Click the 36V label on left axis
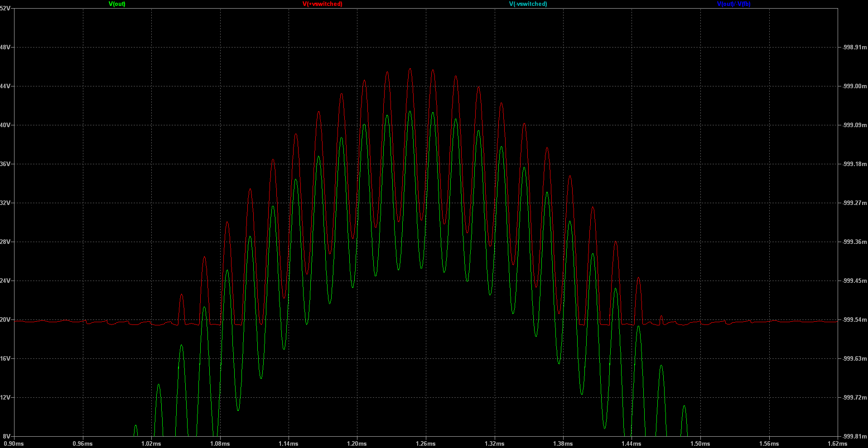This screenshot has width=868, height=448. (5, 164)
